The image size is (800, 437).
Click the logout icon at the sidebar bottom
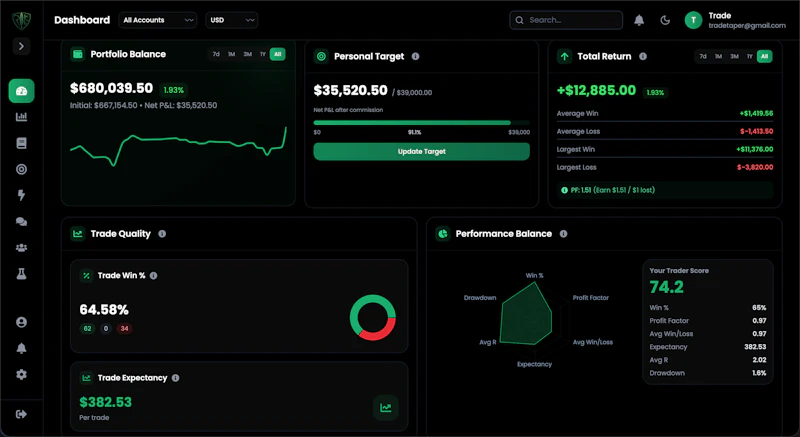[x=21, y=414]
